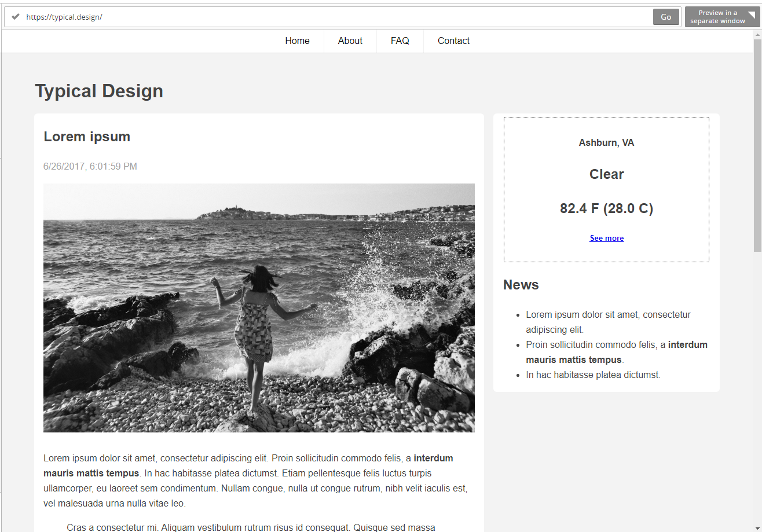This screenshot has height=532, width=762.
Task: Click the vertical scrollbar thumb
Action: tap(757, 146)
